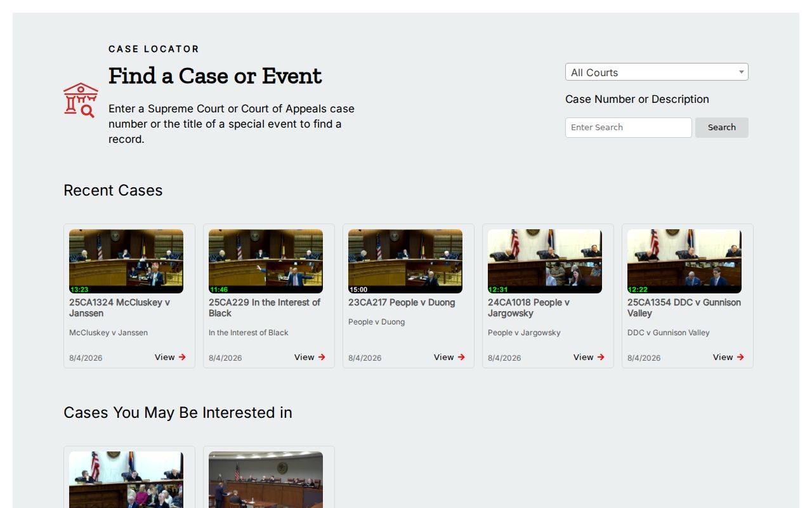Click the Case Number or Description label

pyautogui.click(x=637, y=99)
